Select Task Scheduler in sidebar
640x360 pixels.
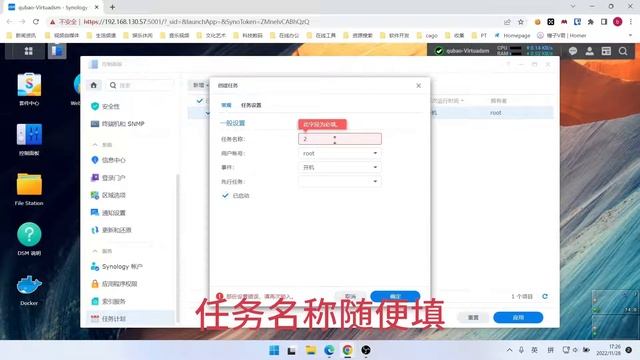131,318
